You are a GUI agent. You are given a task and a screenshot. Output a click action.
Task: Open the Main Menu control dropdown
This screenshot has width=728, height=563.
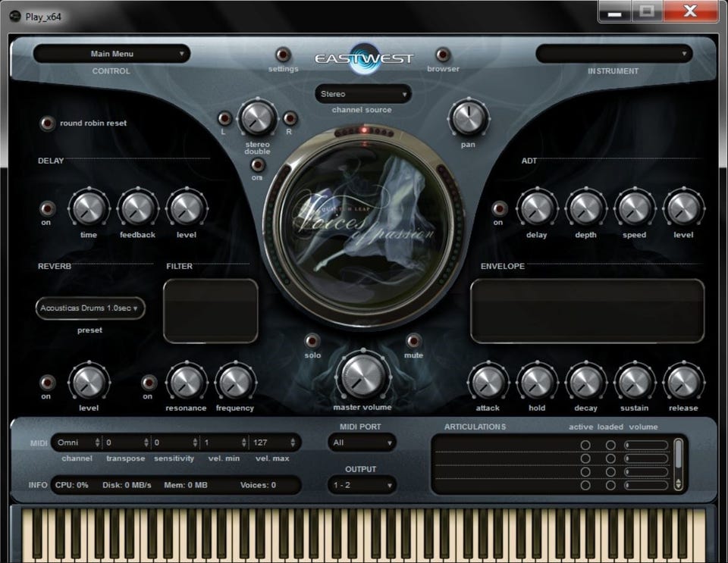[112, 54]
